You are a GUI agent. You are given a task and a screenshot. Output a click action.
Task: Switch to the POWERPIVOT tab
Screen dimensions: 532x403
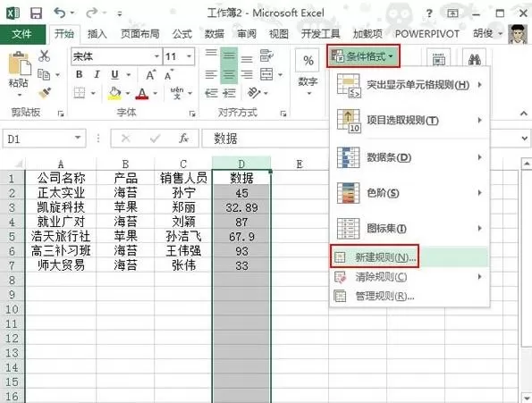pos(427,34)
